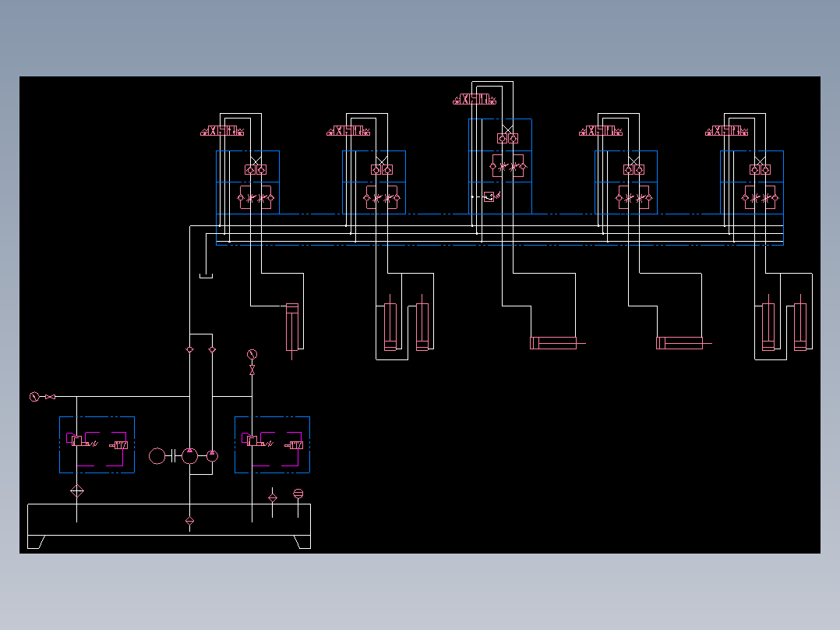Select the horizontal cylinder under the fourth valve
Screen dimensions: 840x630
[x=683, y=343]
